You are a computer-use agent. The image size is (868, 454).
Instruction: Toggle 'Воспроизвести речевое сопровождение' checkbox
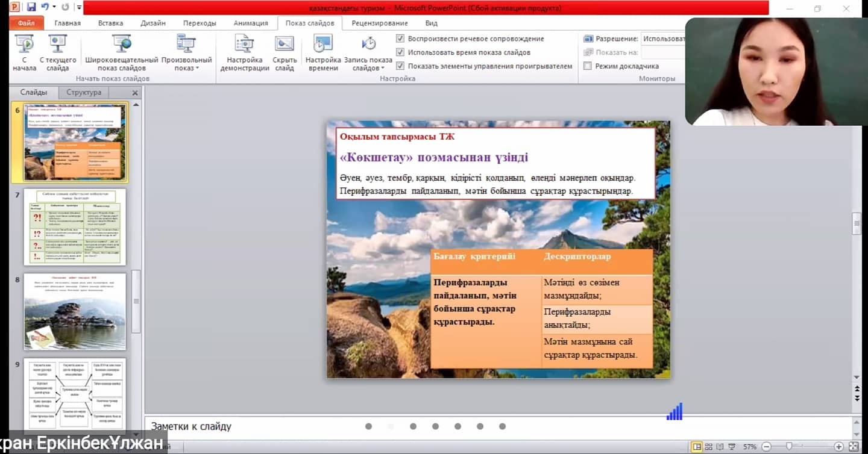tap(400, 39)
